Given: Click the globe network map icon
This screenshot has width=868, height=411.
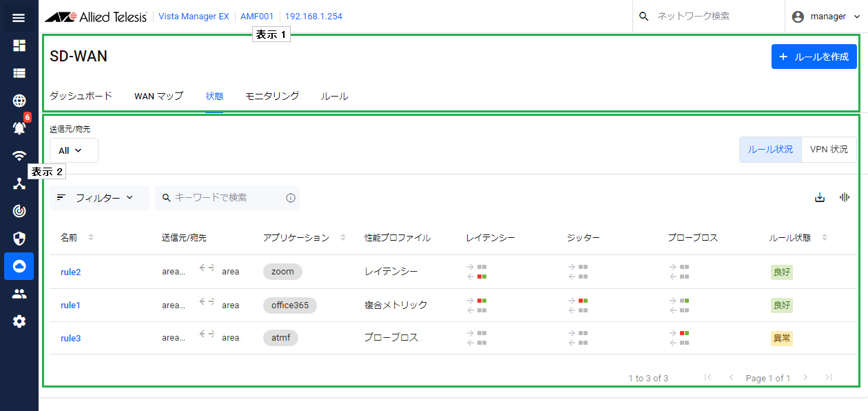Looking at the screenshot, I should tap(19, 101).
